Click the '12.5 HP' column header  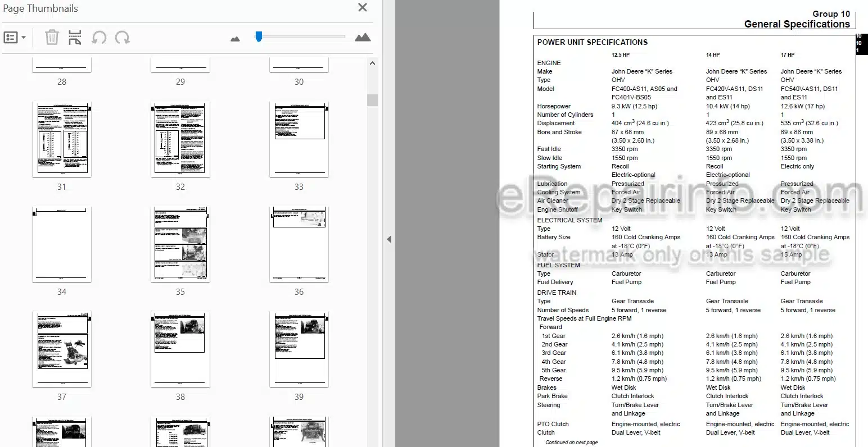(621, 55)
